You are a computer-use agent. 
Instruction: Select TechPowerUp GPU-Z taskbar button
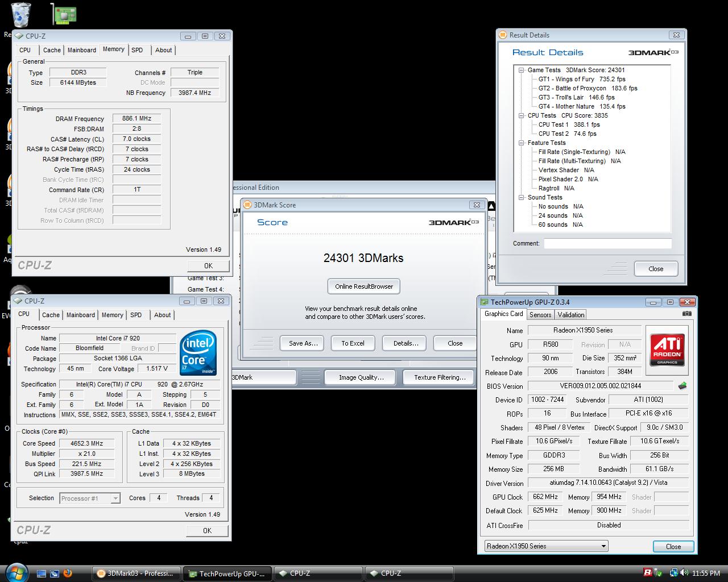tap(228, 573)
